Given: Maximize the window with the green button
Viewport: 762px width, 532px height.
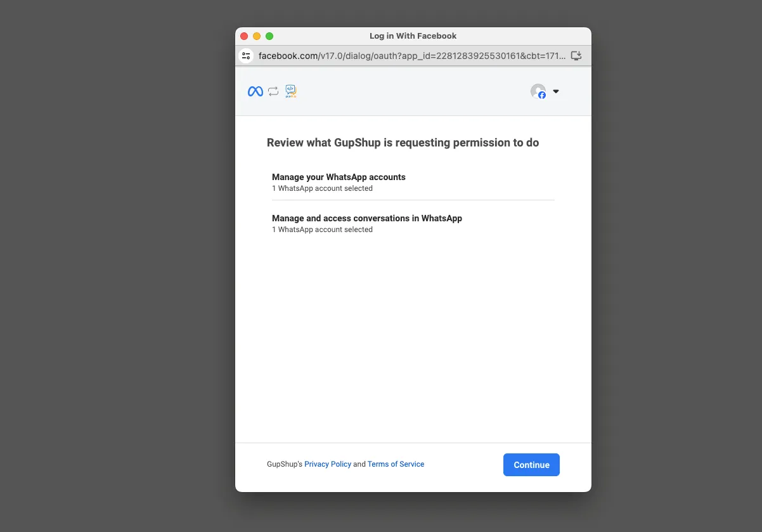Looking at the screenshot, I should coord(269,36).
